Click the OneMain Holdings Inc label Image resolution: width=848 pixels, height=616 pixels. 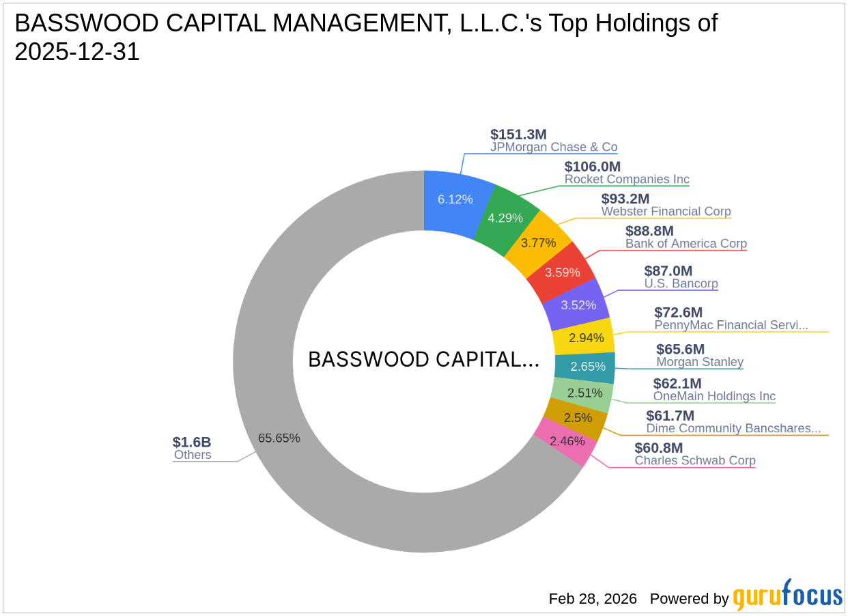tap(713, 396)
